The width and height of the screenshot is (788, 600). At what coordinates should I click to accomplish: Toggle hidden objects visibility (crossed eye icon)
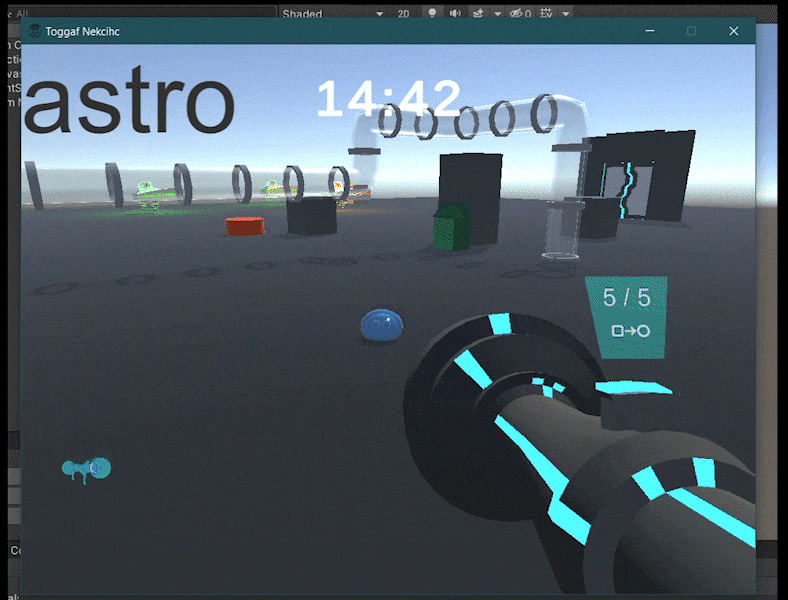[520, 14]
